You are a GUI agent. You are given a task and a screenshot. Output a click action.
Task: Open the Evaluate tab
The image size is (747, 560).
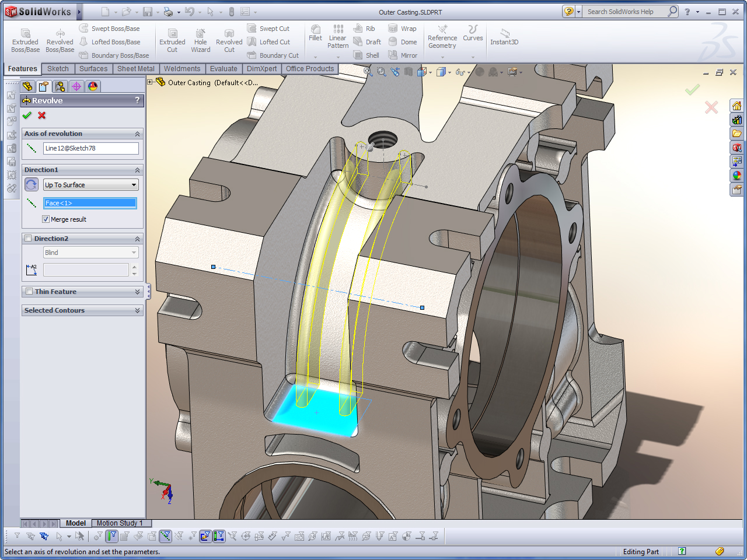224,69
